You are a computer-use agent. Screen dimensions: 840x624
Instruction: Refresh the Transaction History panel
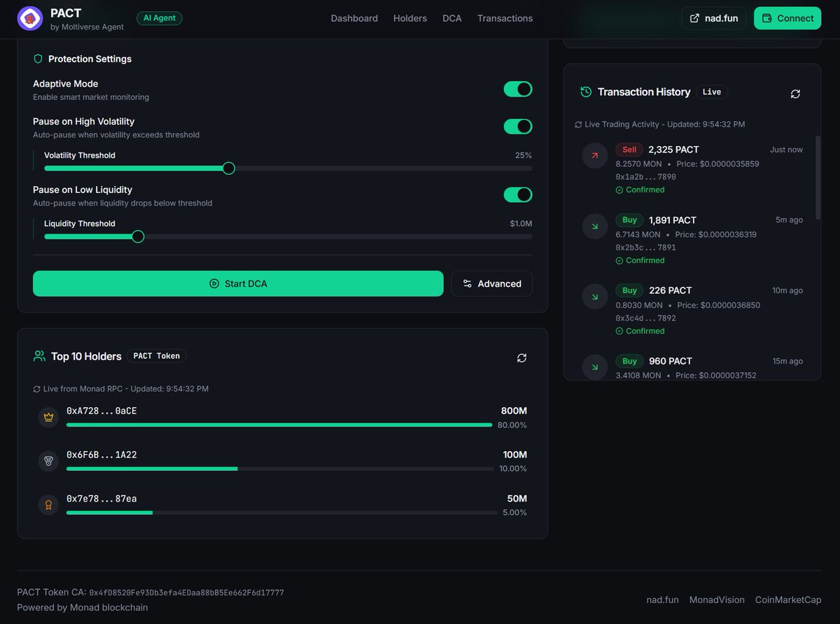point(795,94)
